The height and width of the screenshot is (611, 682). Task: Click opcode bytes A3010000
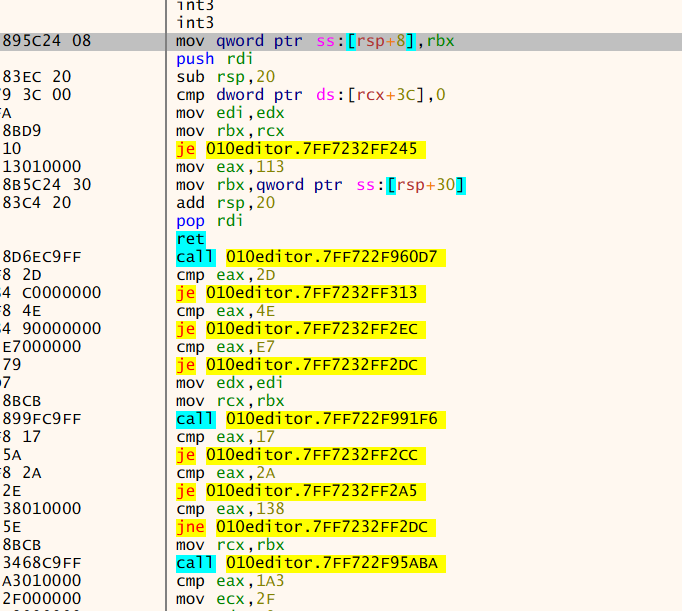point(42,581)
